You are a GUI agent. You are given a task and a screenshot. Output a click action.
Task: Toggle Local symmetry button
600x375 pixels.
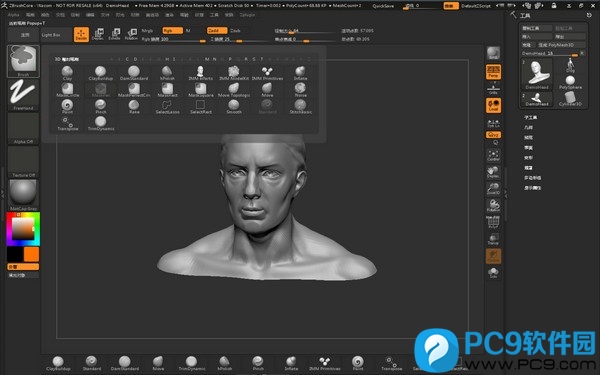coord(493,105)
